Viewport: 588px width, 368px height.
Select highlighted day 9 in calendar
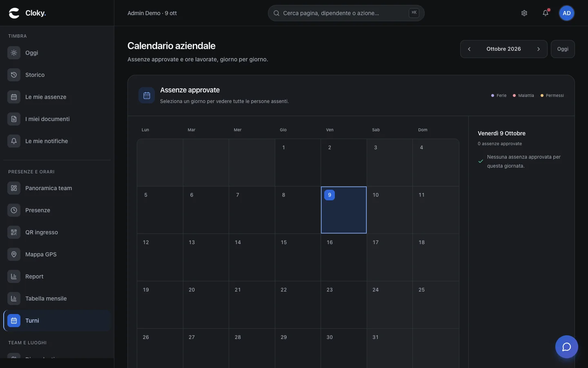pyautogui.click(x=344, y=210)
